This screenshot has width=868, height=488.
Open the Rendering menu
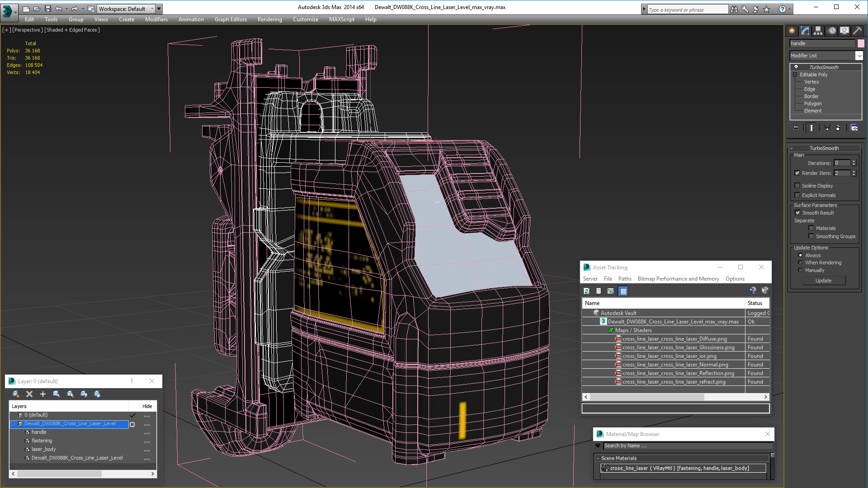[x=269, y=19]
